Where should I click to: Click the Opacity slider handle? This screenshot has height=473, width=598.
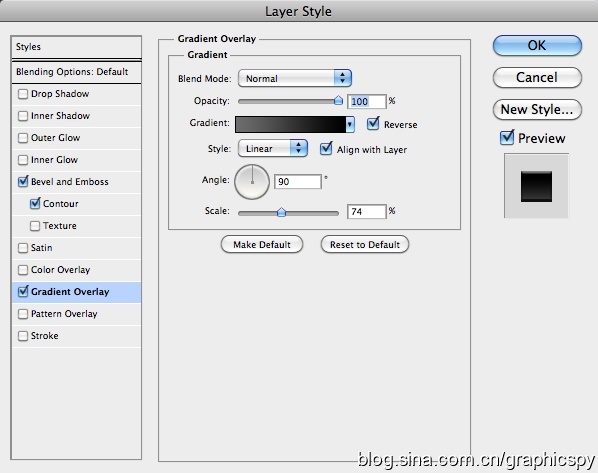pos(338,101)
